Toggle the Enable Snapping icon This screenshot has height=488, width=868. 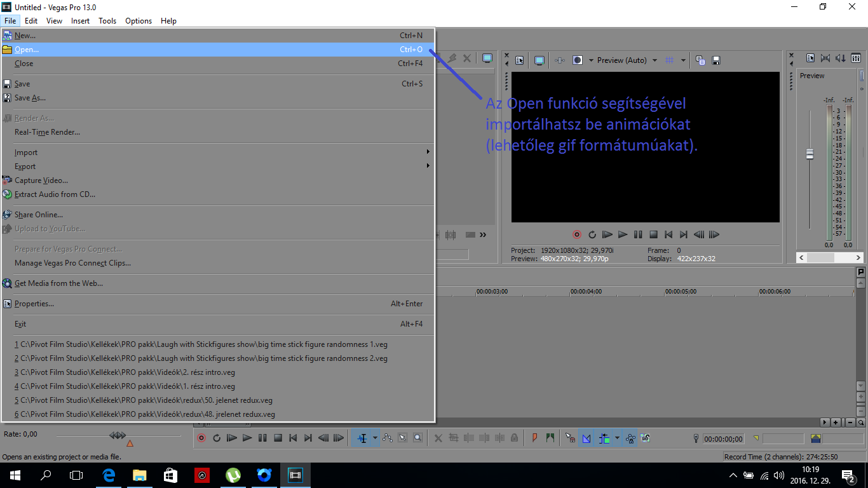[x=570, y=438]
